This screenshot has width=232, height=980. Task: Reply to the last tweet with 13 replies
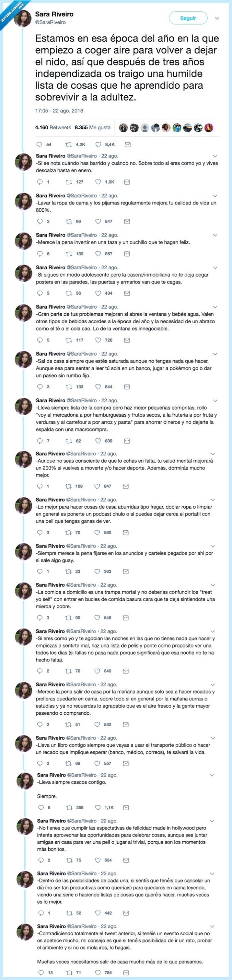click(x=40, y=972)
